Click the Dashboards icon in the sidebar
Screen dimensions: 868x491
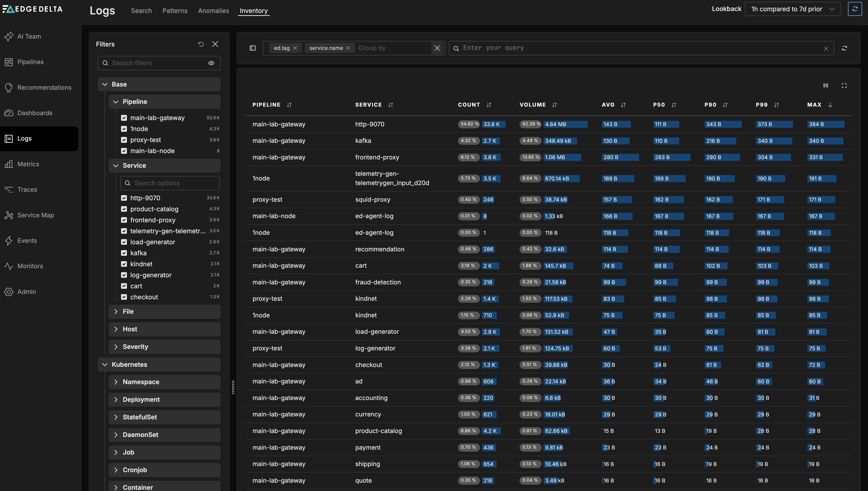click(x=9, y=113)
